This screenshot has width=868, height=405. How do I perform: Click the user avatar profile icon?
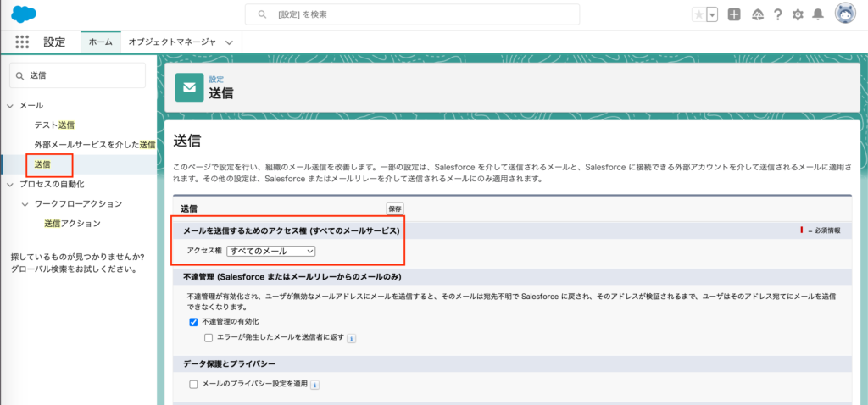[845, 14]
